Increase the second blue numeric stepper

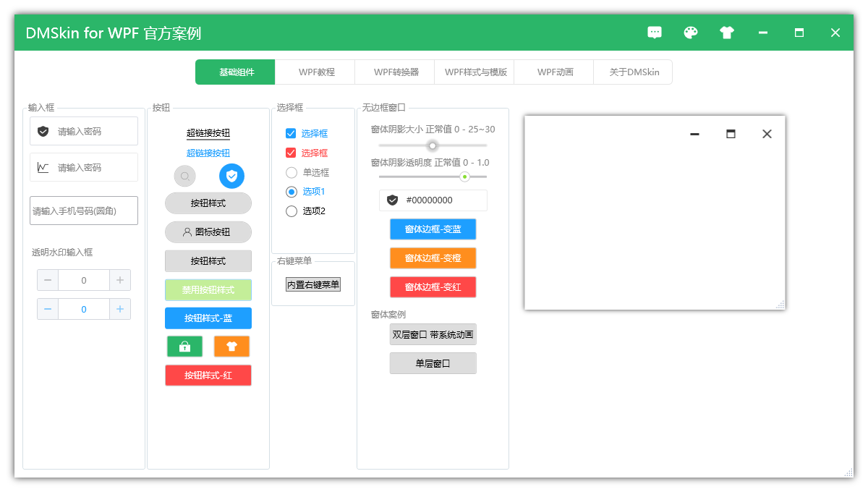120,309
